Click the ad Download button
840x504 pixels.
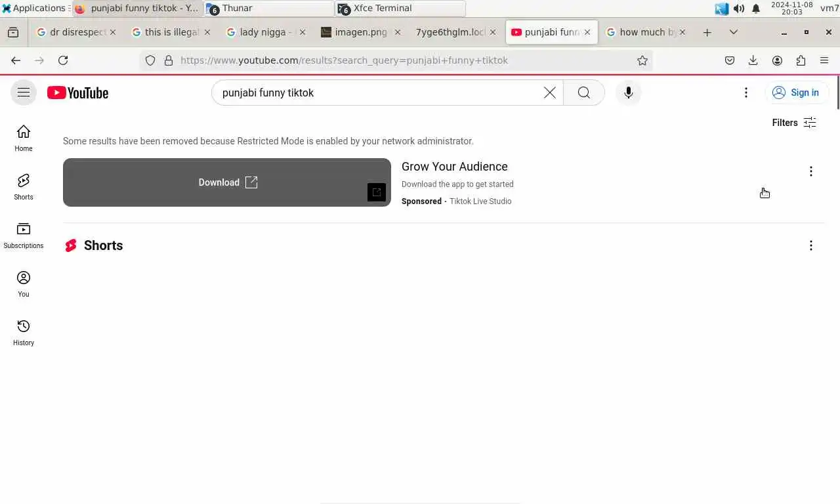(x=227, y=182)
